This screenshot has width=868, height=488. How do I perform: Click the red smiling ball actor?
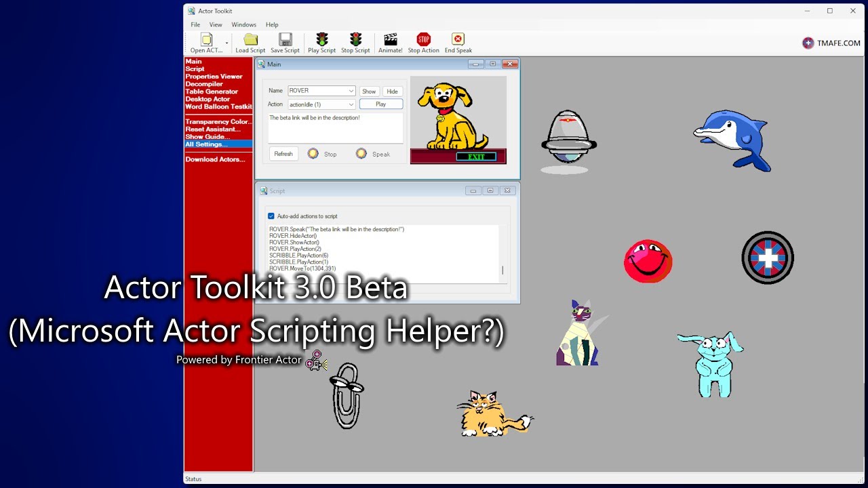[648, 261]
